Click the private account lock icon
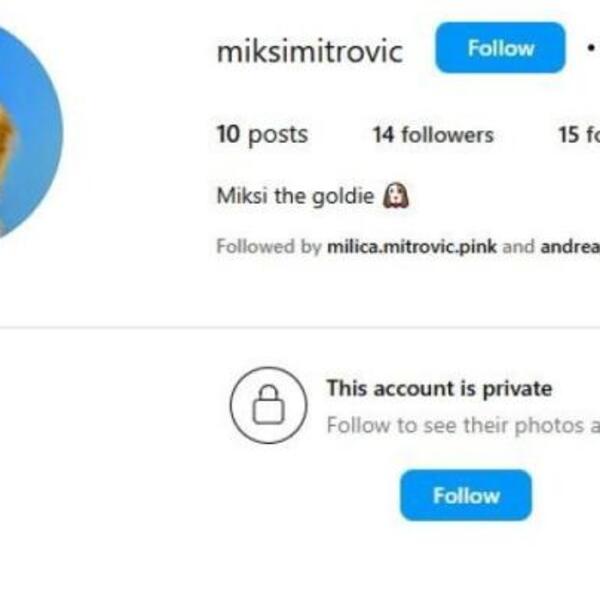The image size is (600, 600). tap(268, 405)
